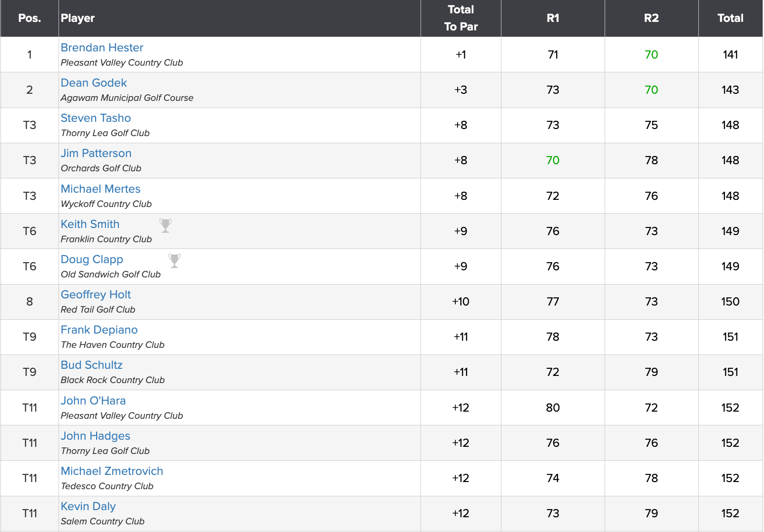Click the trophy icon beside Keith Smith
The height and width of the screenshot is (532, 764).
click(x=166, y=225)
